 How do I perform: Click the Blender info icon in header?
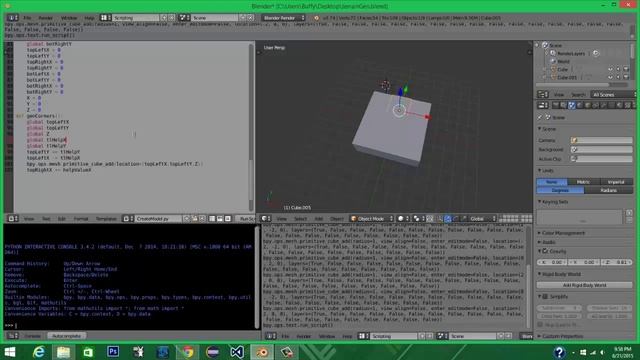[x=316, y=18]
